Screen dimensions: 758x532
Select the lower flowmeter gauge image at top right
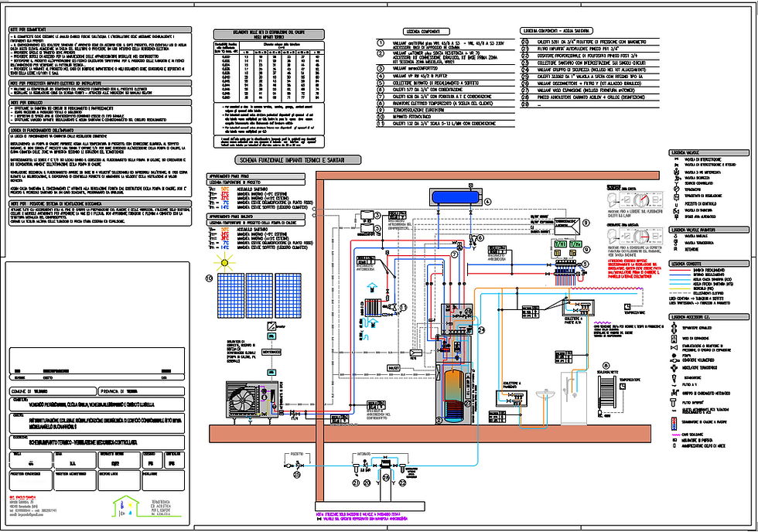pyautogui.click(x=635, y=236)
